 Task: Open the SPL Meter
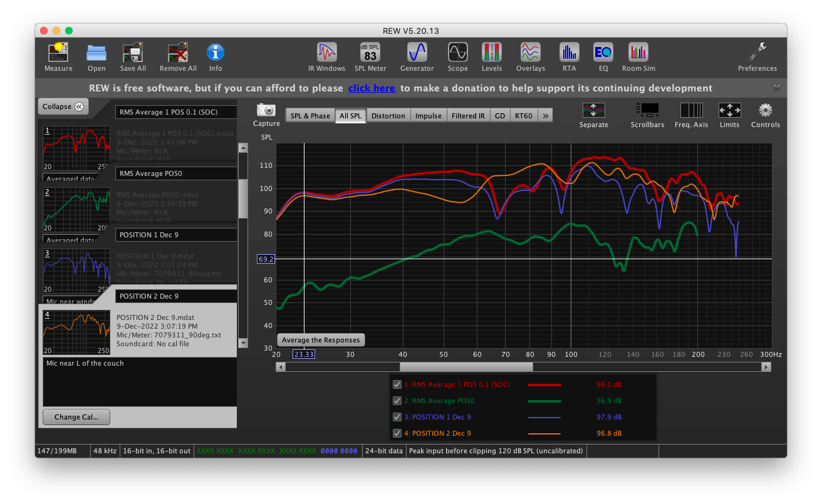[370, 52]
